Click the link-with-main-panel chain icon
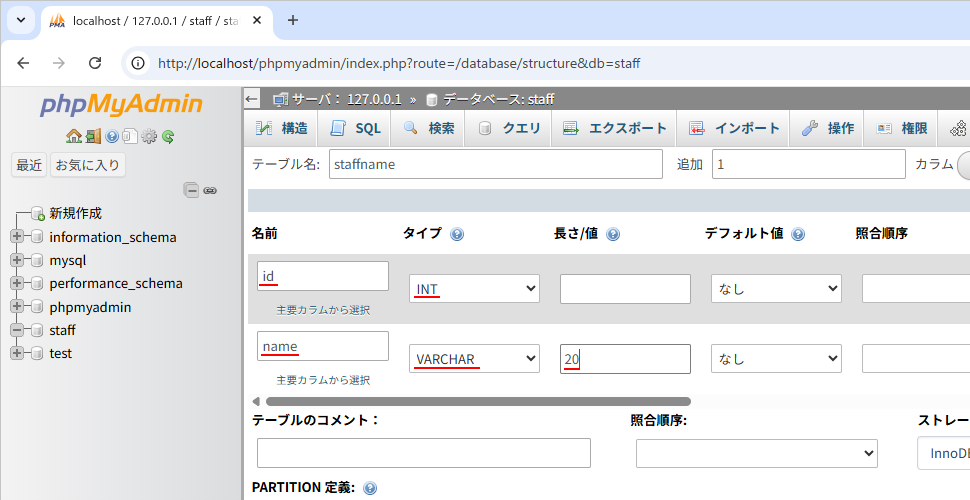The width and height of the screenshot is (970, 500). 210,190
